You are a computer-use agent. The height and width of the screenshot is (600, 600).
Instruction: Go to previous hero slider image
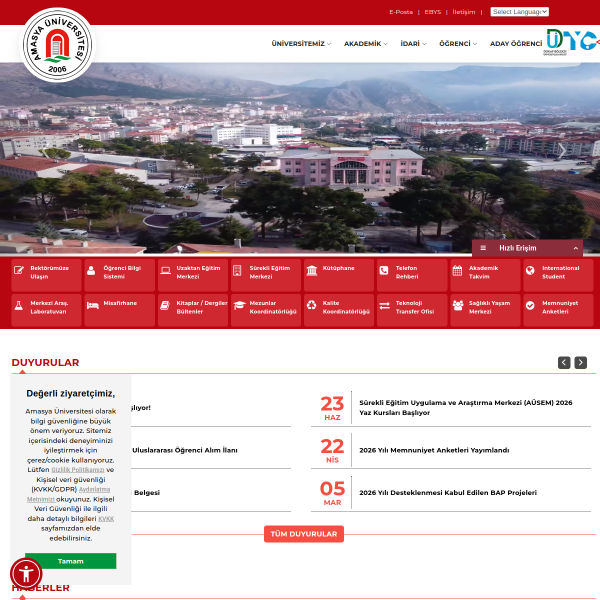[x=45, y=150]
